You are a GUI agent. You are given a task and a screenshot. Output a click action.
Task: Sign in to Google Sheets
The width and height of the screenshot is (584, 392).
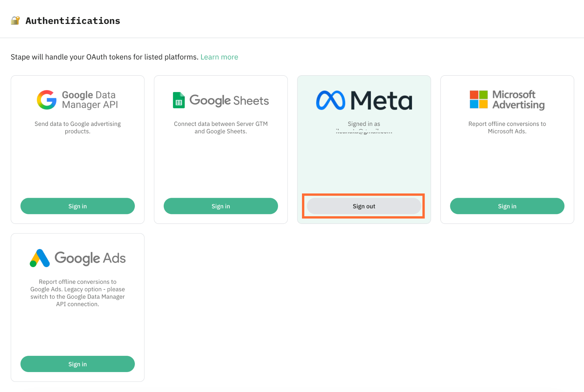(x=221, y=206)
